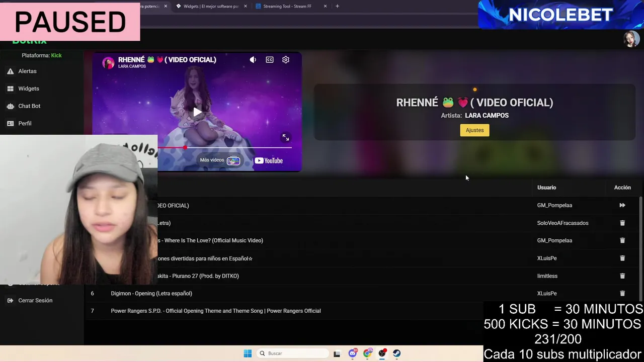644x362 pixels.
Task: Delete song requested by SoloVeoAFracasados
Action: click(x=622, y=223)
